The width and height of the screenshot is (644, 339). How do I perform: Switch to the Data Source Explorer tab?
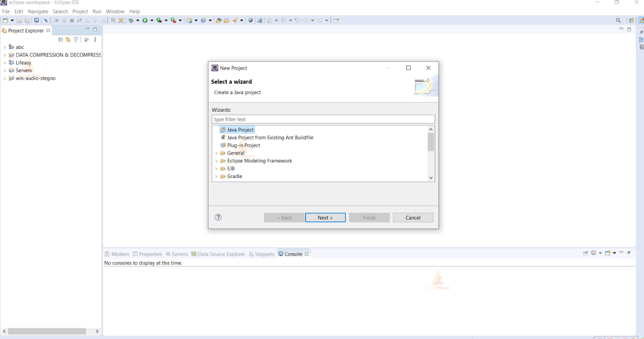[218, 254]
